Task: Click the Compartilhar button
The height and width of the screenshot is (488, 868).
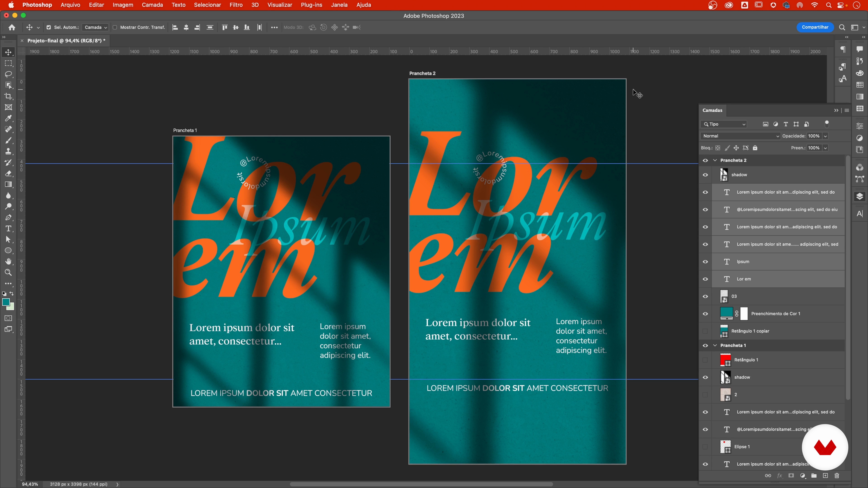Action: 815,27
